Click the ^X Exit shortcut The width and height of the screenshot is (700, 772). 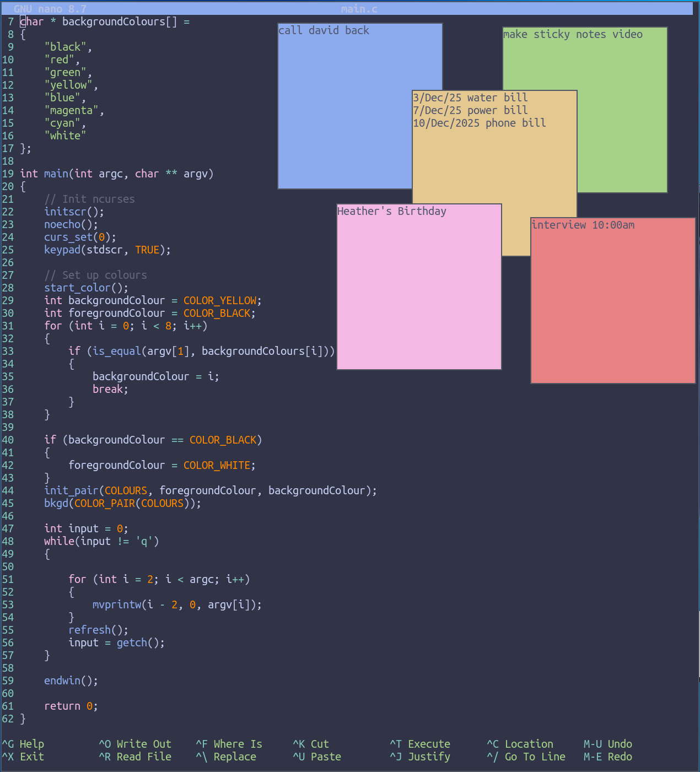(x=23, y=757)
